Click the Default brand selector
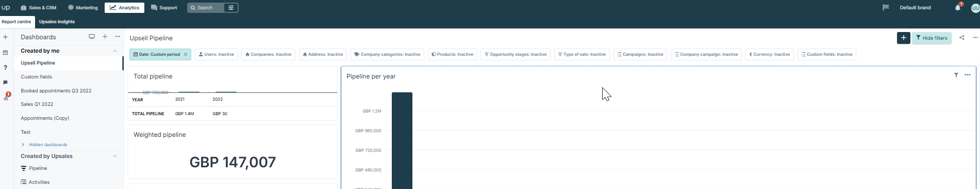 pos(915,8)
